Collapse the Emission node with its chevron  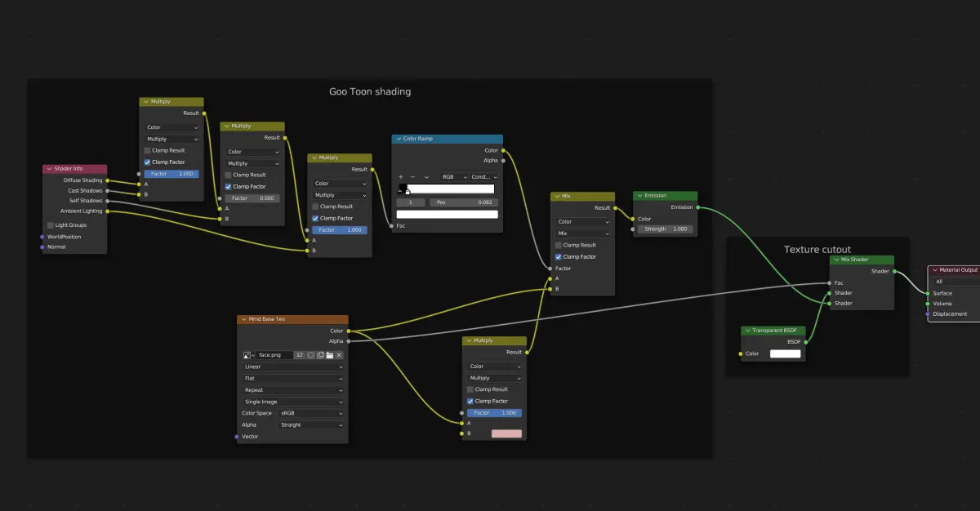point(639,196)
